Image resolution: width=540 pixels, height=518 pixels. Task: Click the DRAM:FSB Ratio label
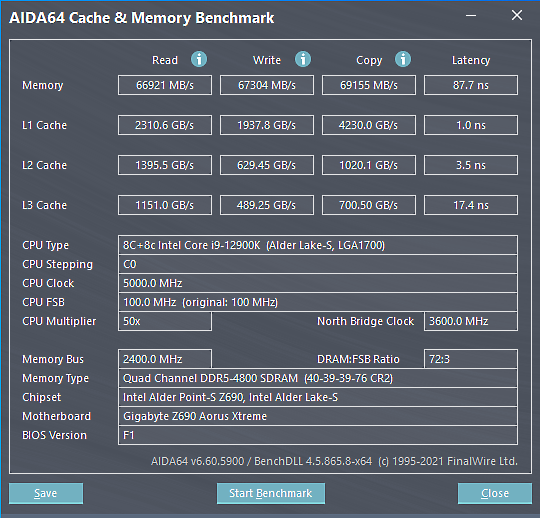[x=358, y=359]
